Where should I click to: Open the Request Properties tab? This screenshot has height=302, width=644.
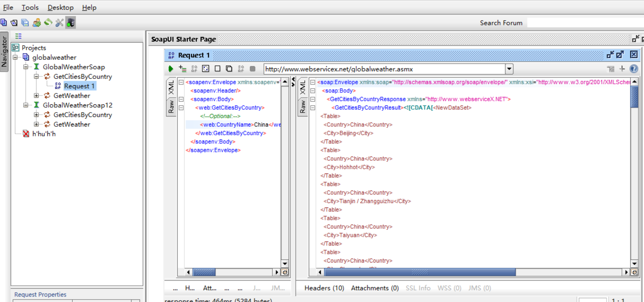click(40, 294)
